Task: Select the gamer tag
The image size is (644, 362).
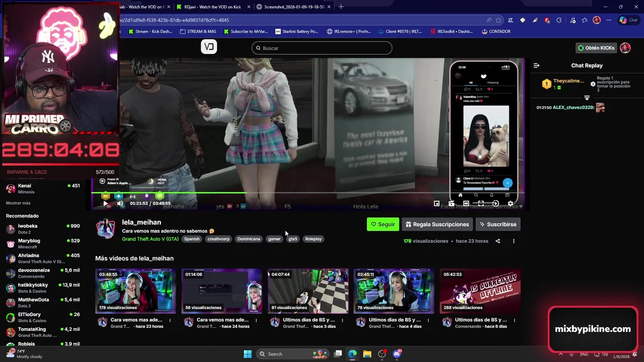Action: click(274, 239)
